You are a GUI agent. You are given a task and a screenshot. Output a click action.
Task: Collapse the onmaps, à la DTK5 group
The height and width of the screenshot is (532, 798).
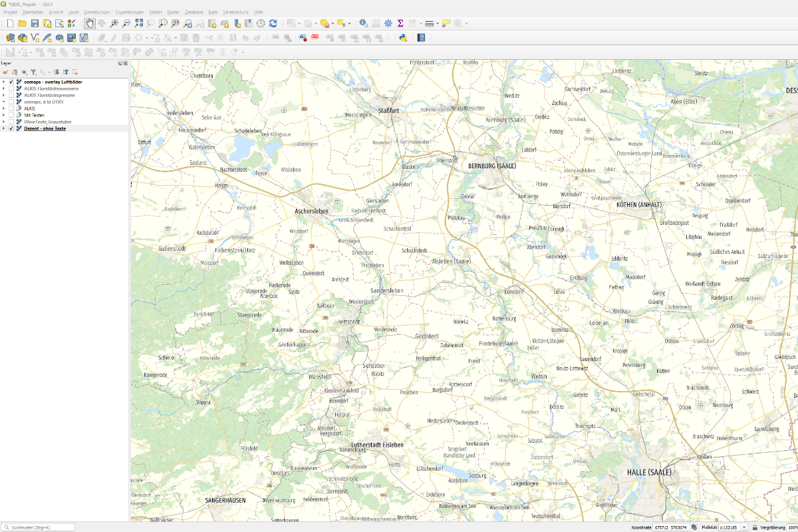click(4, 101)
